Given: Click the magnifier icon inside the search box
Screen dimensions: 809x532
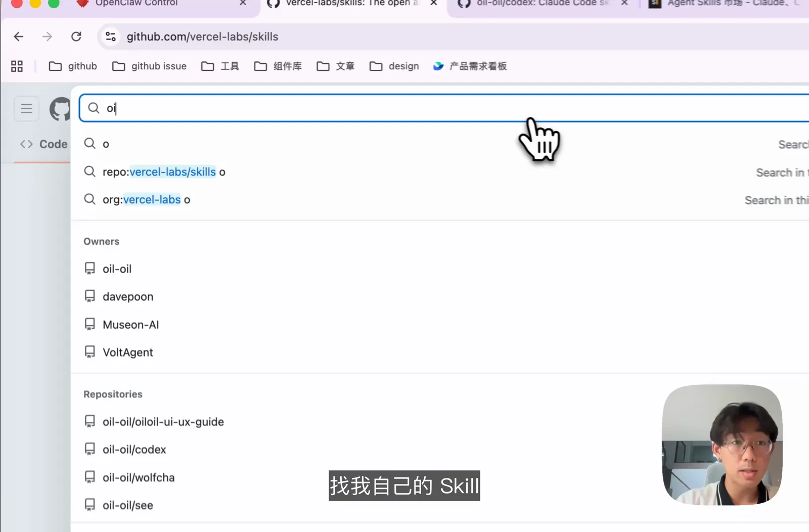Looking at the screenshot, I should [94, 108].
